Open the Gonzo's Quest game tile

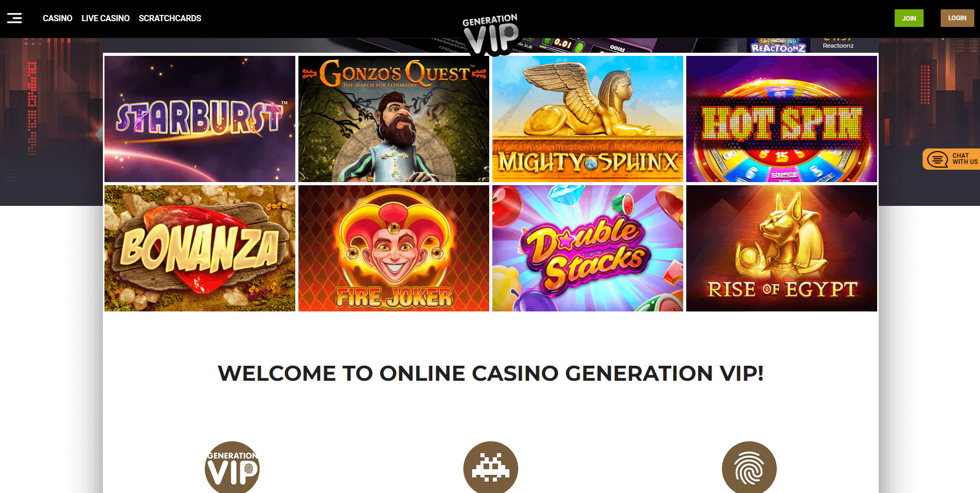click(394, 119)
